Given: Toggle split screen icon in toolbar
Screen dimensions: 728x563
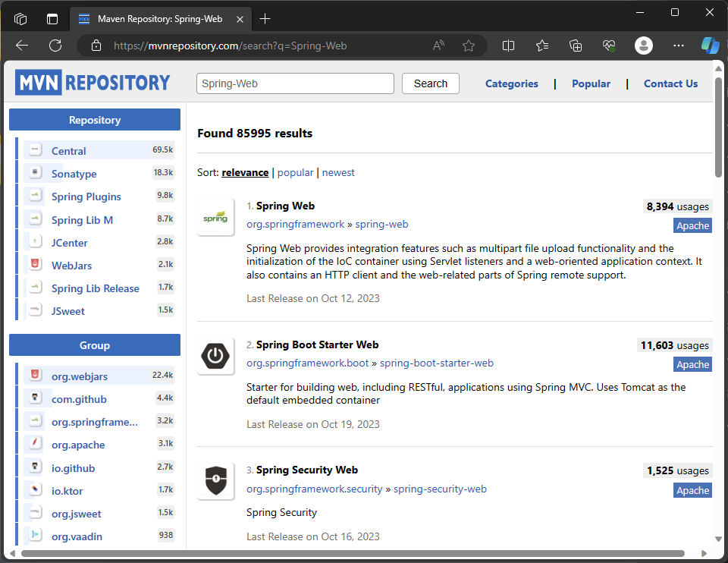Looking at the screenshot, I should (x=508, y=46).
